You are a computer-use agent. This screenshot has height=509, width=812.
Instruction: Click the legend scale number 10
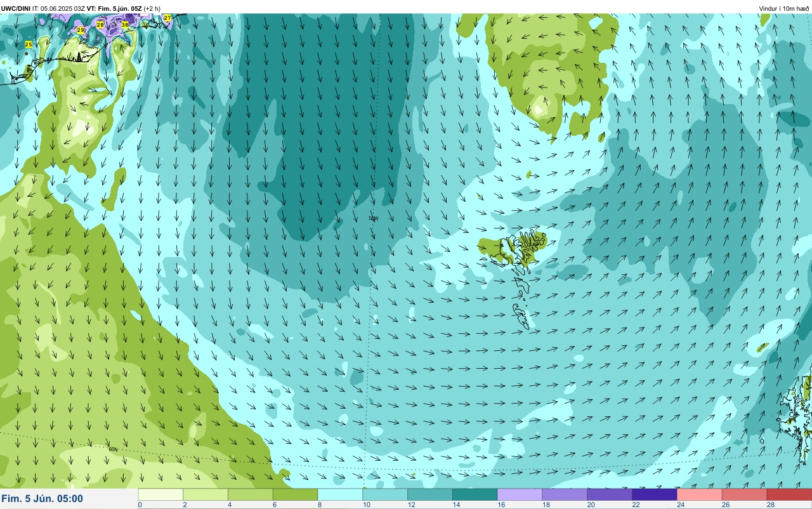click(x=365, y=505)
